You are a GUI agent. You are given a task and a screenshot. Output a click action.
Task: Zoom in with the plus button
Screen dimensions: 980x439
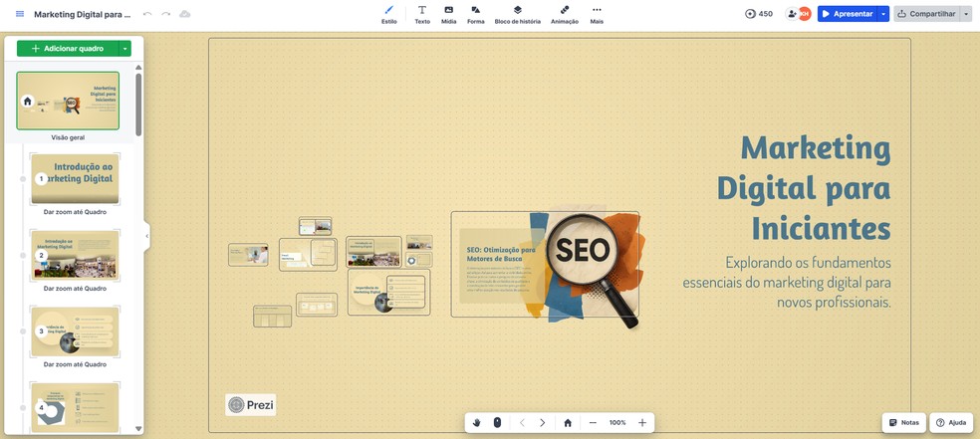pos(641,423)
